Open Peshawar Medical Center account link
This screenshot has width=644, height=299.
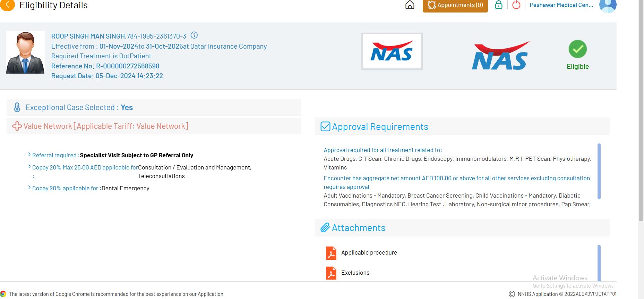pos(561,5)
